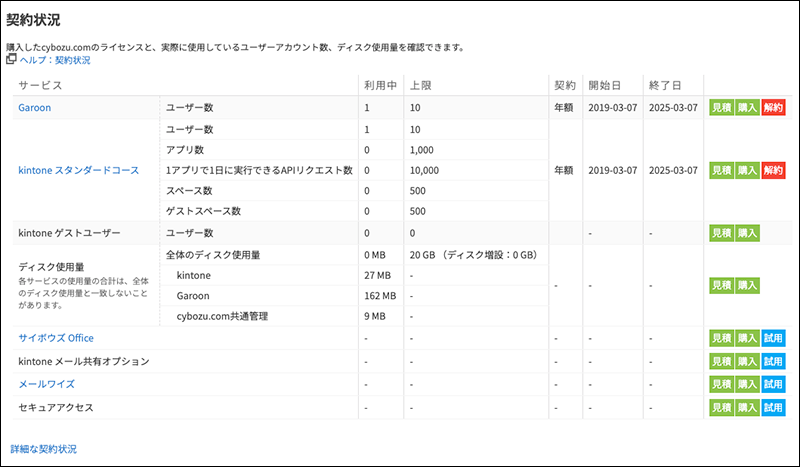800x467 pixels.
Task: Click 試用 for サイボウズ Office
Action: [x=773, y=338]
